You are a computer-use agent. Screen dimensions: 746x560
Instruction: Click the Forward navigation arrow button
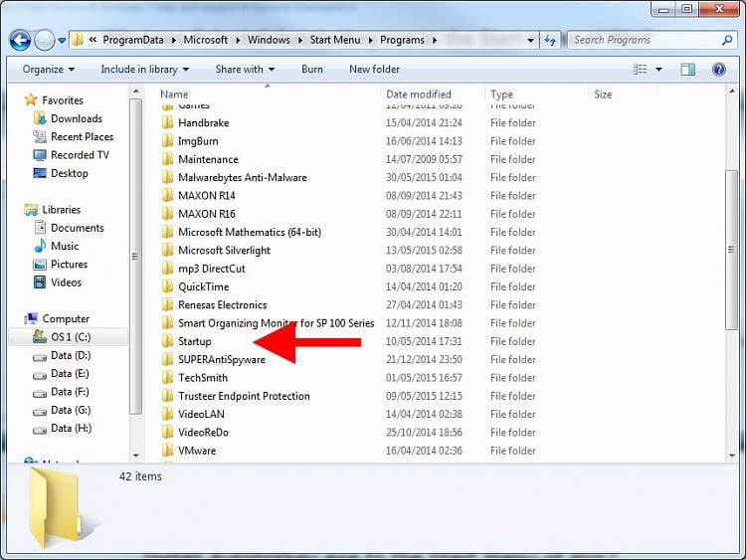coord(45,41)
